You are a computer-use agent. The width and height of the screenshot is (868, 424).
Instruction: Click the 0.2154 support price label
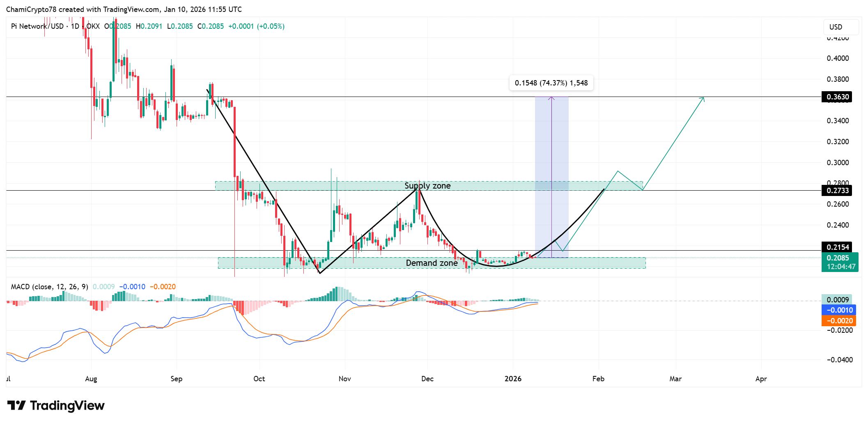click(x=839, y=247)
